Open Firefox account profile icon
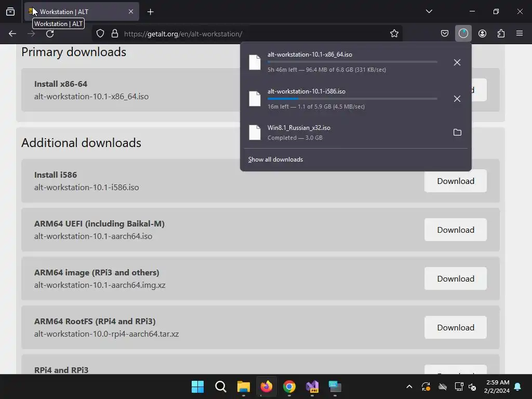This screenshot has height=399, width=532. click(482, 33)
